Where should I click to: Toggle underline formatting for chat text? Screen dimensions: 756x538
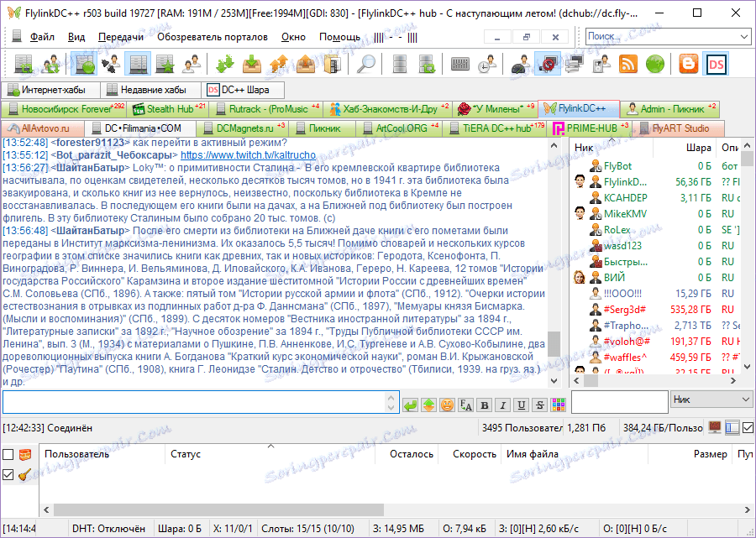click(520, 402)
